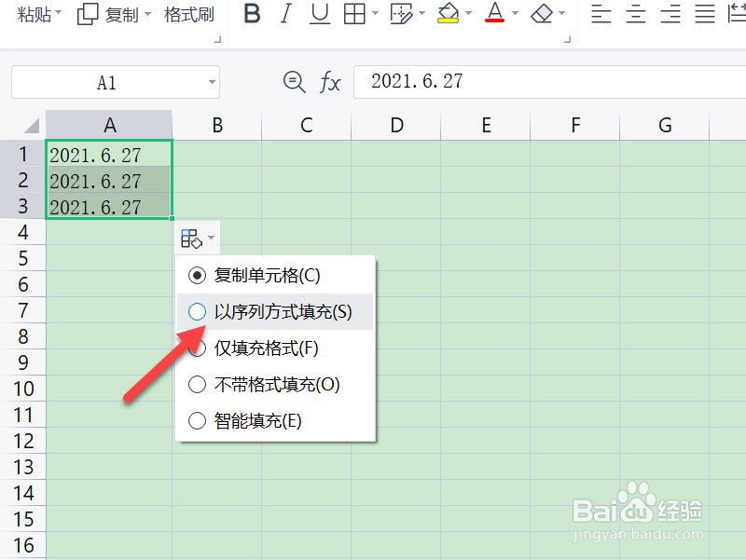
Task: Expand the fill color dropdown arrow
Action: (468, 13)
